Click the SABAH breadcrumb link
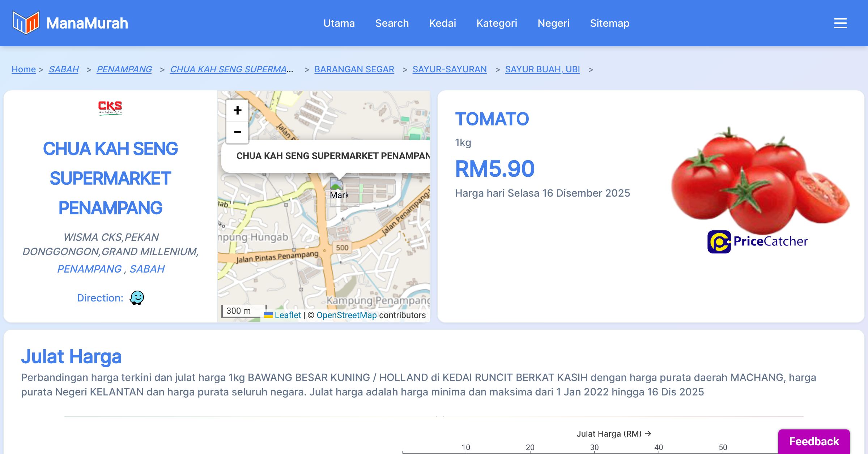 click(x=64, y=69)
